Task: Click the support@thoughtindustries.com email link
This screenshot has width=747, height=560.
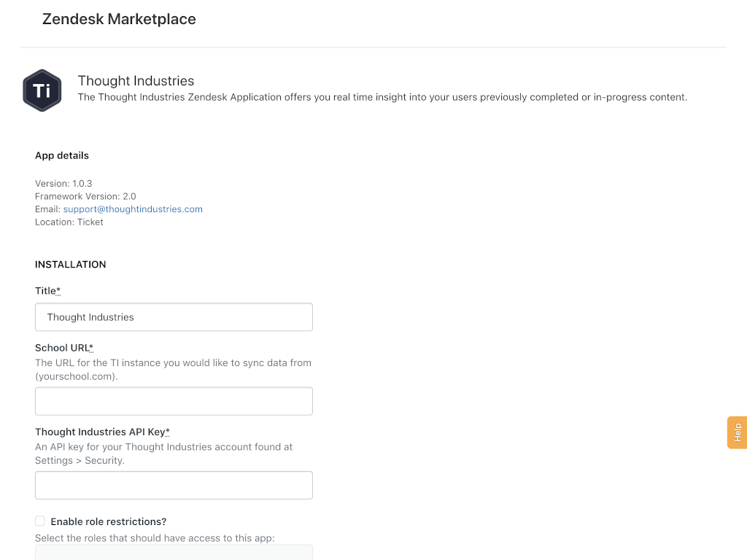Action: click(133, 209)
